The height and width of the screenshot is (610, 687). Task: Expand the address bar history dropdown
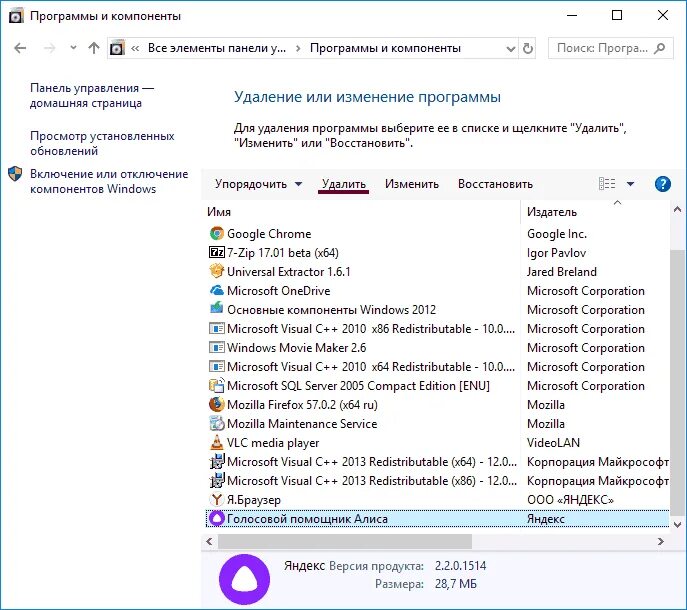pyautogui.click(x=510, y=48)
